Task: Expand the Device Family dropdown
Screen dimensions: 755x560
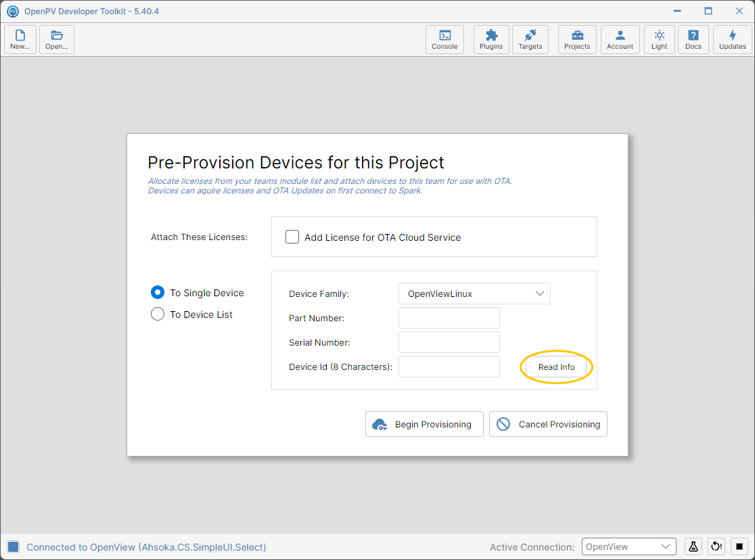Action: pyautogui.click(x=474, y=294)
